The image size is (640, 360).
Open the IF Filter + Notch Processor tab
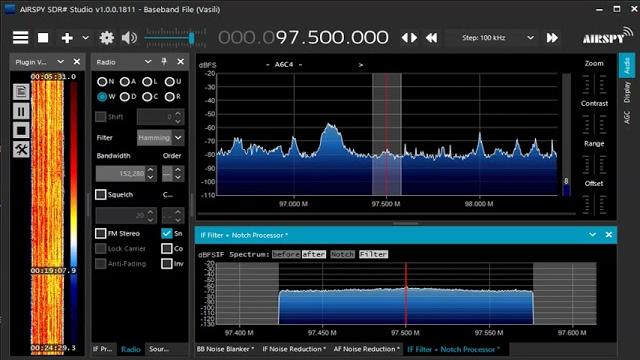(x=453, y=349)
